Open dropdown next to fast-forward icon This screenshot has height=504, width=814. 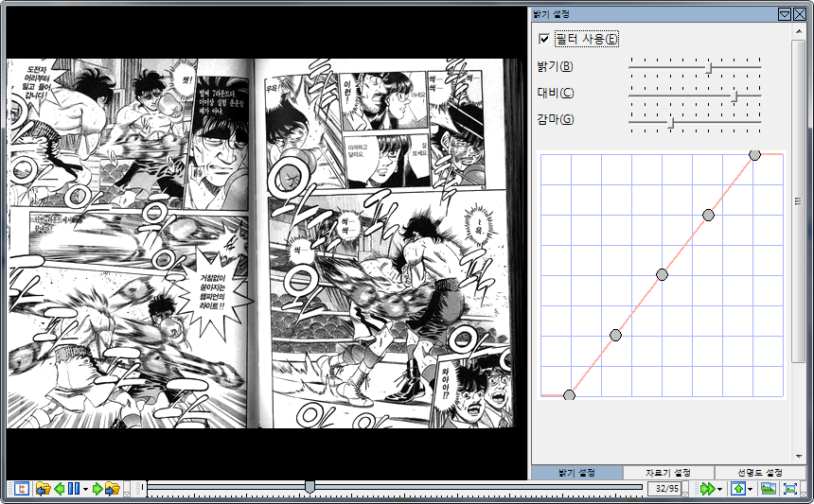(x=720, y=489)
